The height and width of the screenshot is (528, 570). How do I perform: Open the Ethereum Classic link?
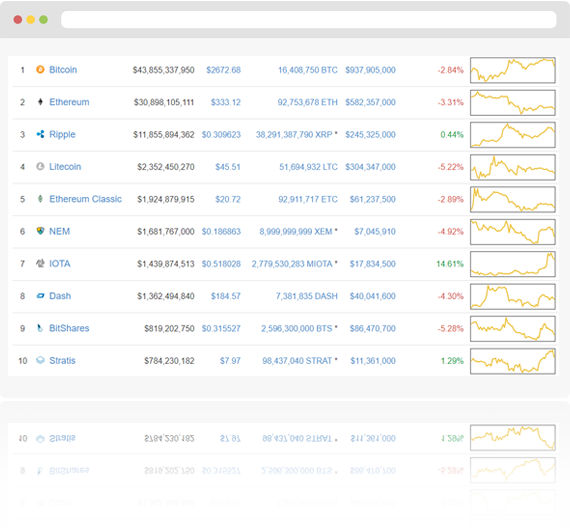[86, 199]
